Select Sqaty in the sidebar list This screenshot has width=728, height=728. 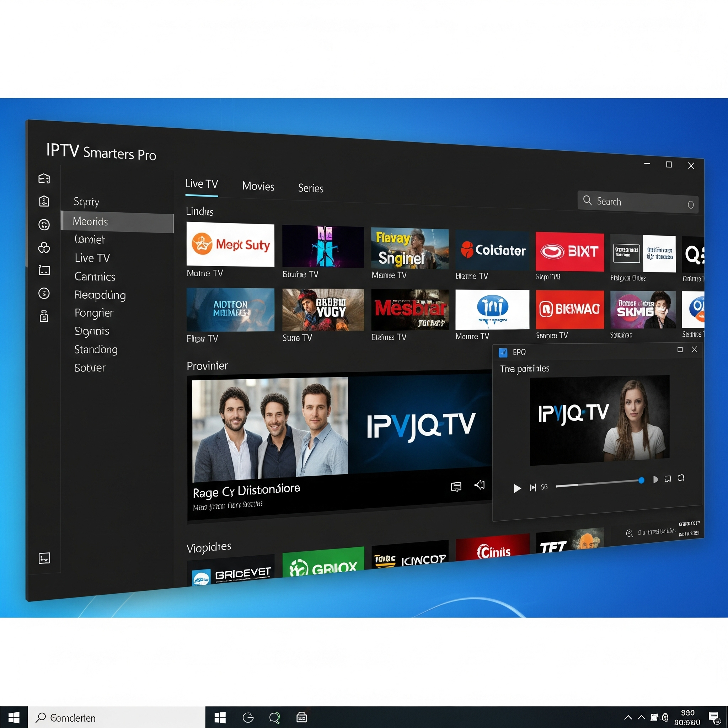tap(87, 202)
